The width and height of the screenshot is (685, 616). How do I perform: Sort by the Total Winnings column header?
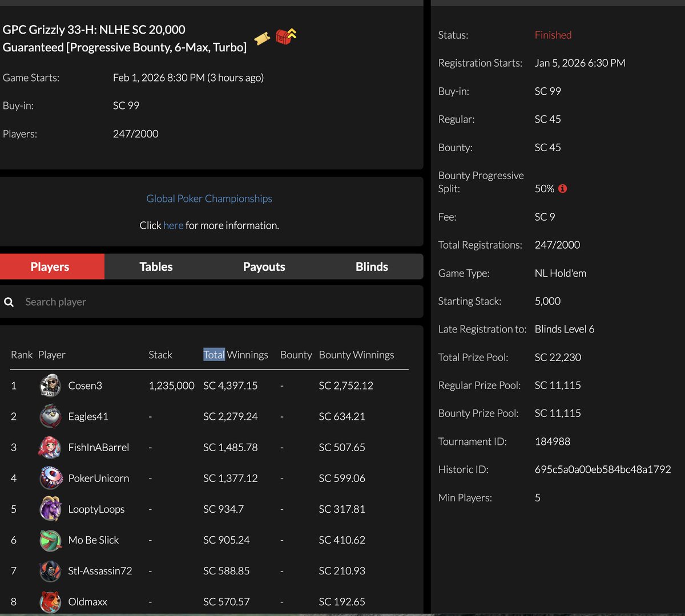tap(236, 355)
